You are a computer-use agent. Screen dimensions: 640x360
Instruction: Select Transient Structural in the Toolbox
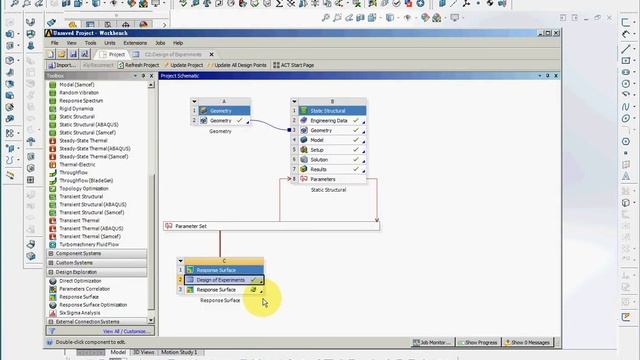coord(81,196)
